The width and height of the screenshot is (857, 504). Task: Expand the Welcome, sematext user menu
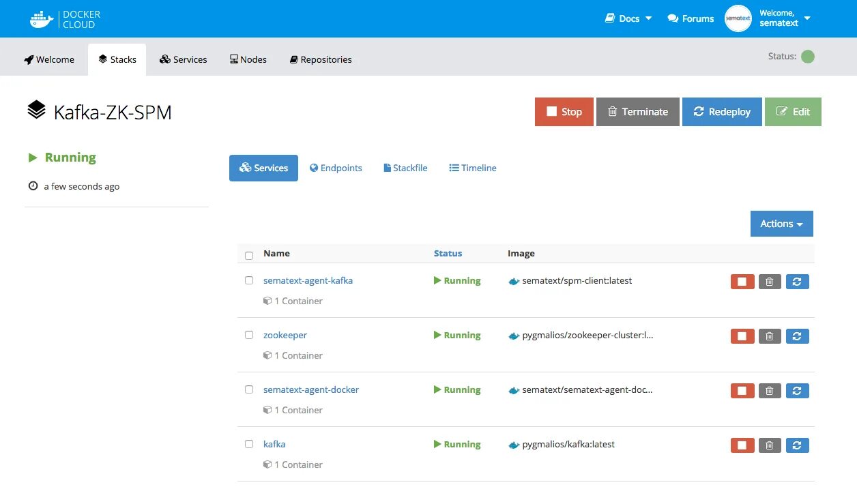tap(785, 18)
